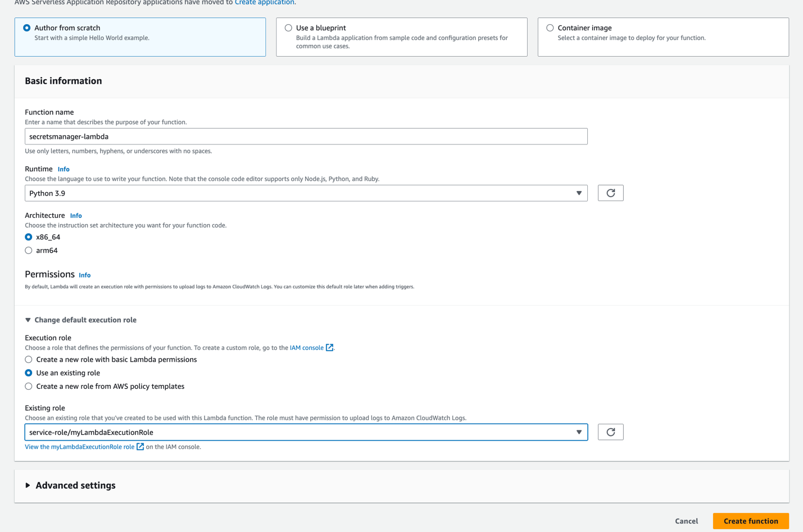Select "Create a new role with basic Lambda permissions"
This screenshot has width=803, height=532.
pos(29,359)
